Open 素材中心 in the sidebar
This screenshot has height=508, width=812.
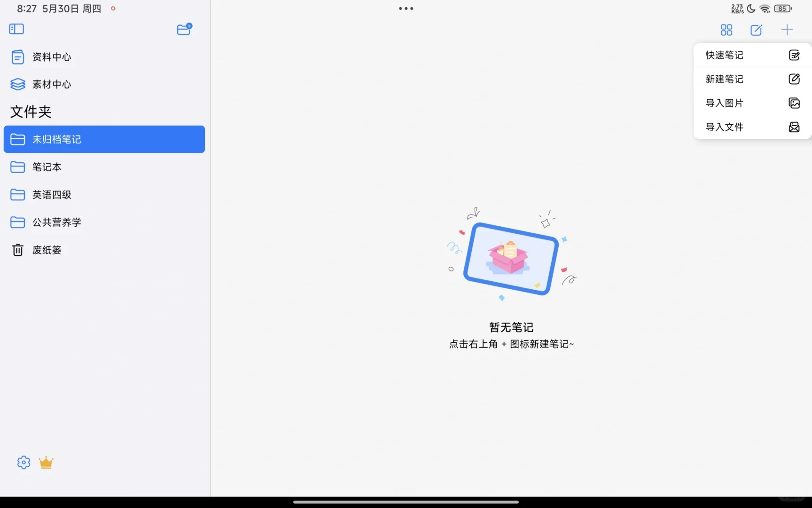click(x=51, y=84)
